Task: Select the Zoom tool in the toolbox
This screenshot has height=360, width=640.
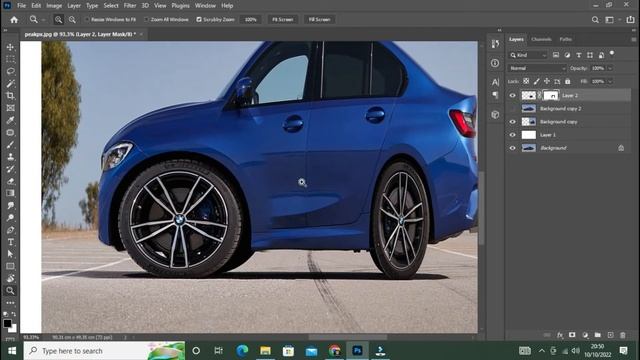Action: [x=11, y=291]
